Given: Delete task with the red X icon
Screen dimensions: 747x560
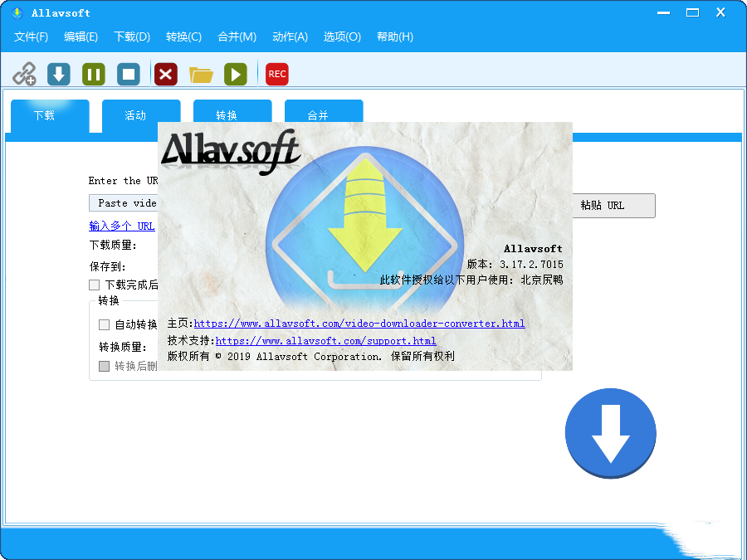Looking at the screenshot, I should click(166, 75).
